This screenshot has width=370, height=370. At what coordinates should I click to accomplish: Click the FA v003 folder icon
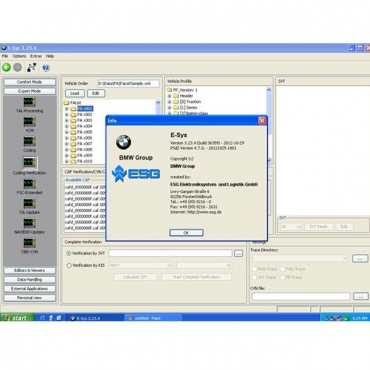point(73,120)
